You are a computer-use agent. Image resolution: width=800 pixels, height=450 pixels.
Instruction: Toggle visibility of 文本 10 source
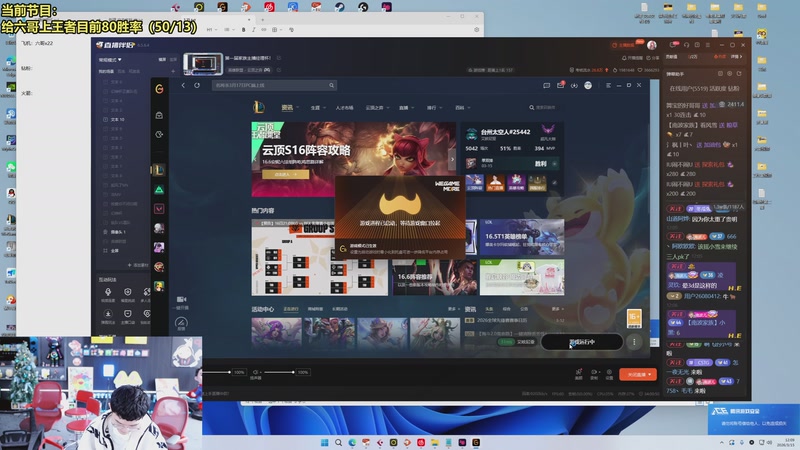coord(105,119)
